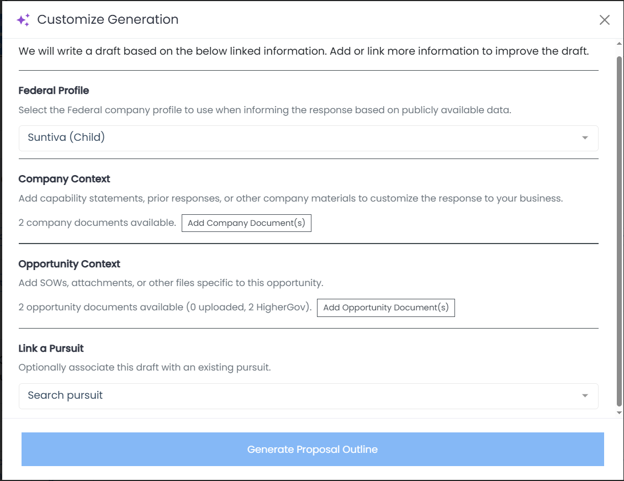624x481 pixels.
Task: Click the Federal Profile heading
Action: pyautogui.click(x=54, y=90)
